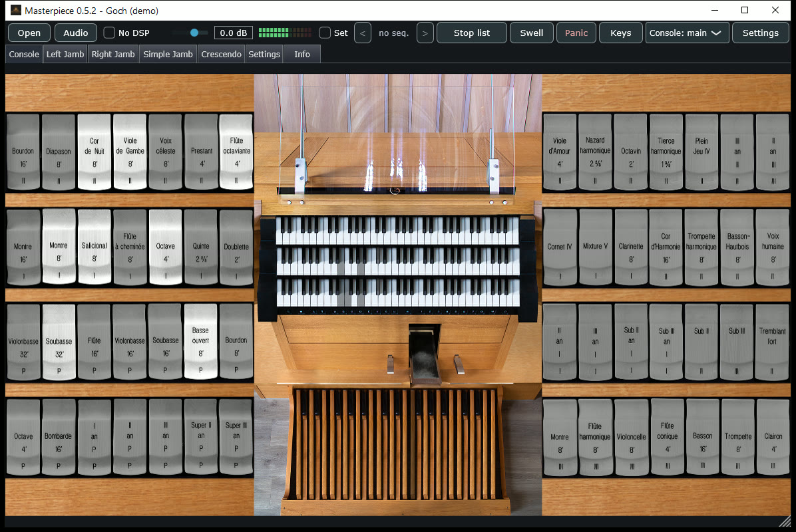Engage the Bombarde 16' pedal stop
The image size is (796, 532).
(x=59, y=437)
